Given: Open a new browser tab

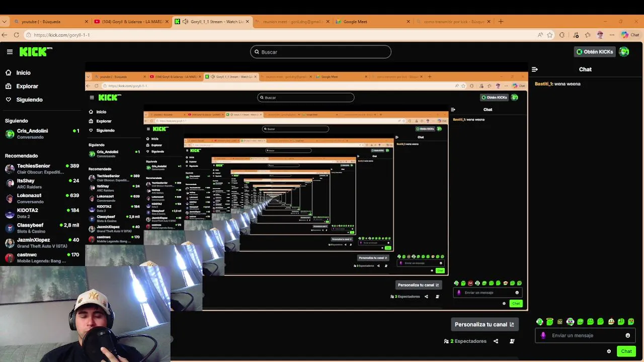Looking at the screenshot, I should [x=501, y=22].
